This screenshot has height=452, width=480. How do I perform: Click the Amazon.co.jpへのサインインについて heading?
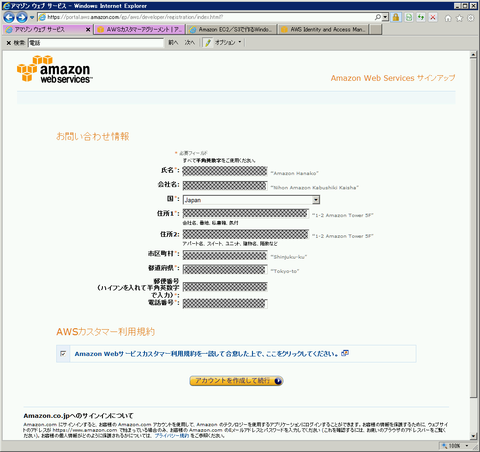click(78, 416)
